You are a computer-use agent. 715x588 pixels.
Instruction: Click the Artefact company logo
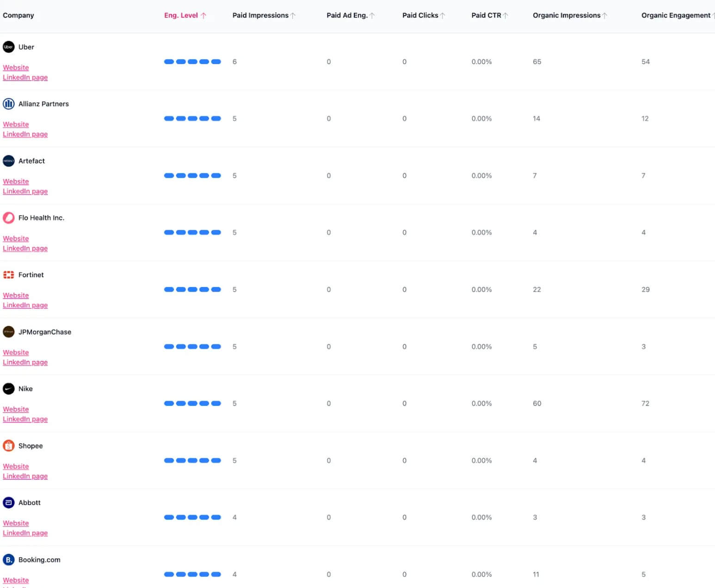tap(9, 161)
